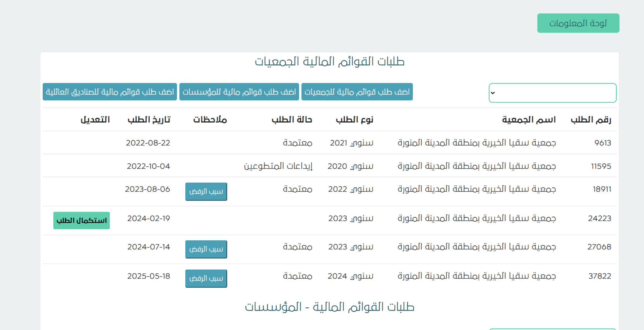Click the رقم الطلب column header
Image resolution: width=644 pixels, height=330 pixels.
click(591, 120)
